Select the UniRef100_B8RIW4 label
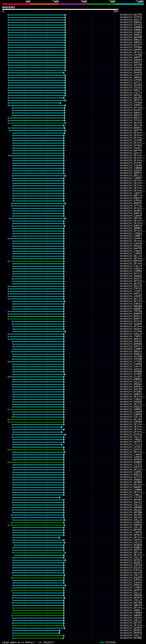 coord(131,595)
